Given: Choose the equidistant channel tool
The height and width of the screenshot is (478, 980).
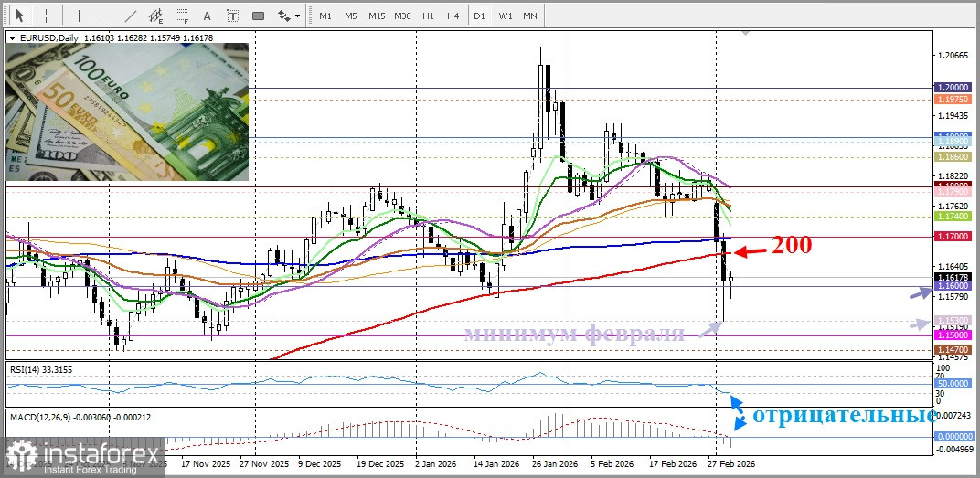Looking at the screenshot, I should [156, 16].
